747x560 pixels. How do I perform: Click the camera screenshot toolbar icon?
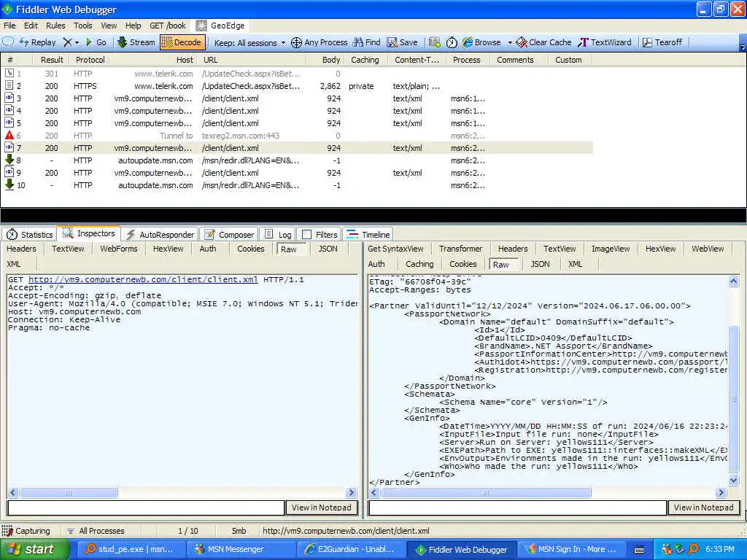pyautogui.click(x=434, y=42)
